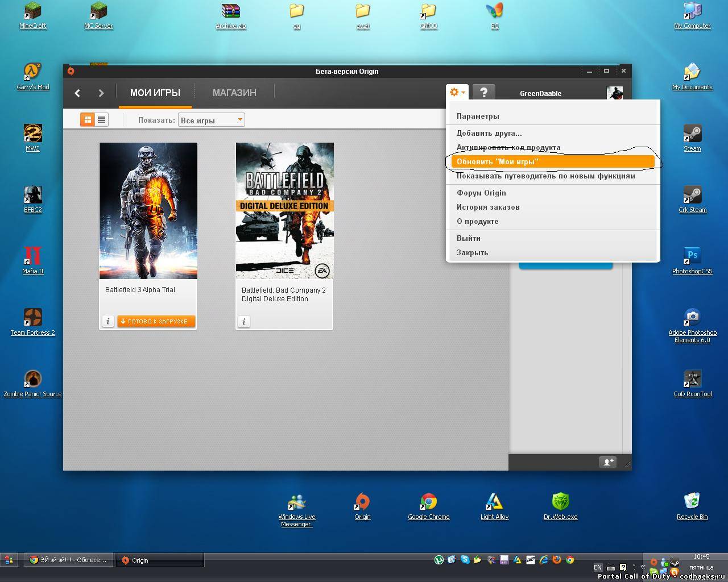Select the Recycle Bin icon
The height and width of the screenshot is (582, 728).
coord(692,506)
